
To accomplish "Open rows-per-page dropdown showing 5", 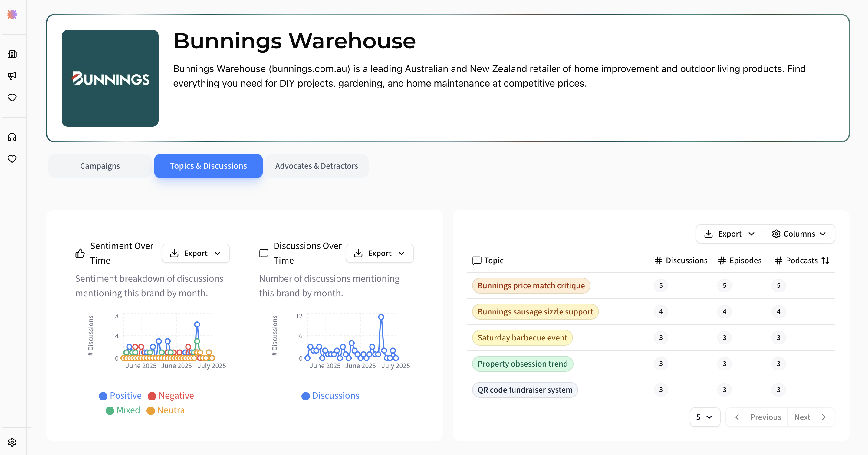I will coord(704,417).
